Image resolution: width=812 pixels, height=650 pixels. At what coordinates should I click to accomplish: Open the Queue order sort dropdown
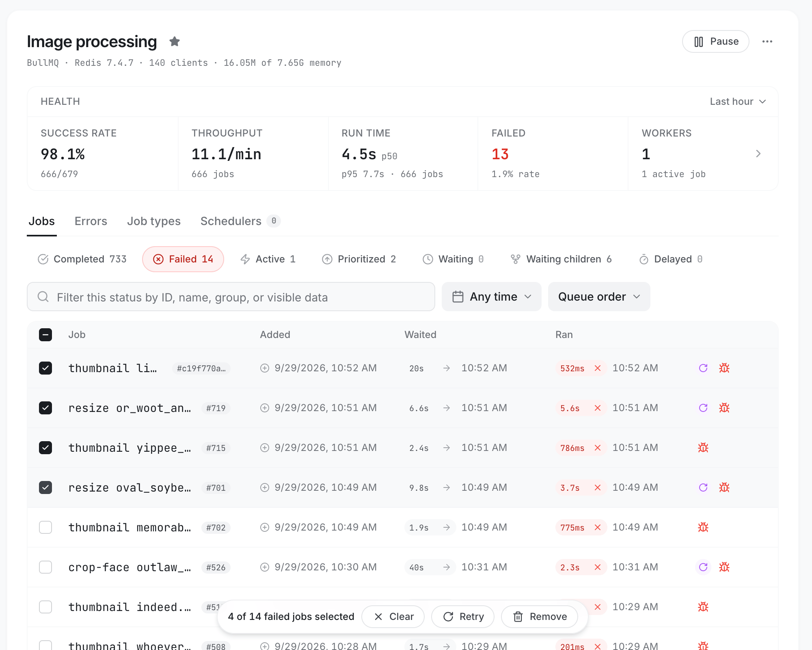pos(599,297)
